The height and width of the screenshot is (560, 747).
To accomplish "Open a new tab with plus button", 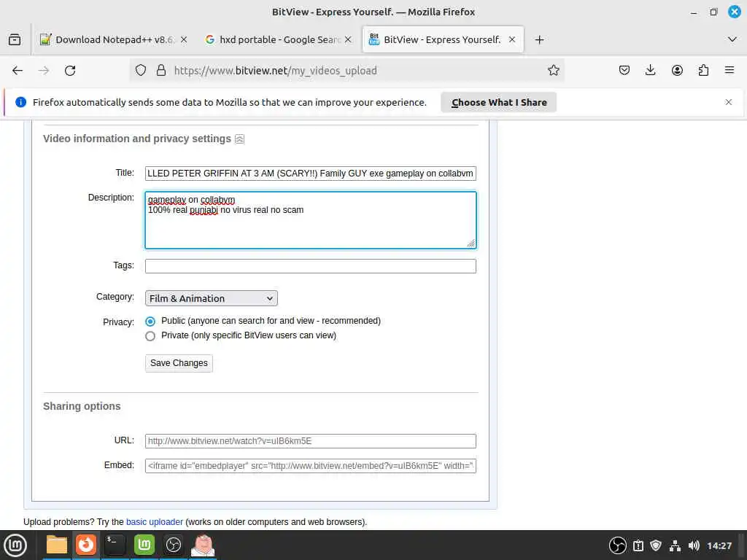I will tap(539, 39).
